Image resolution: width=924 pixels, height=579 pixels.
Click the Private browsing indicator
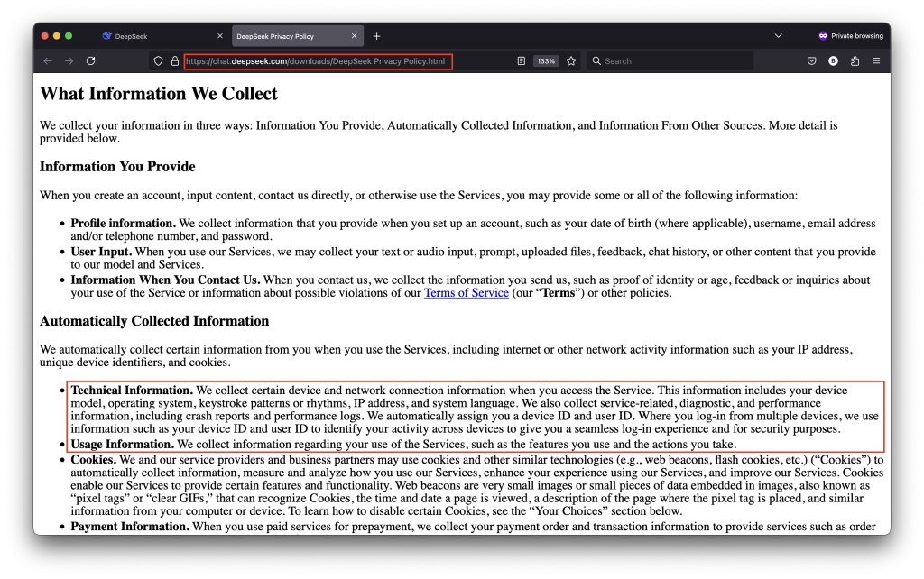click(851, 36)
